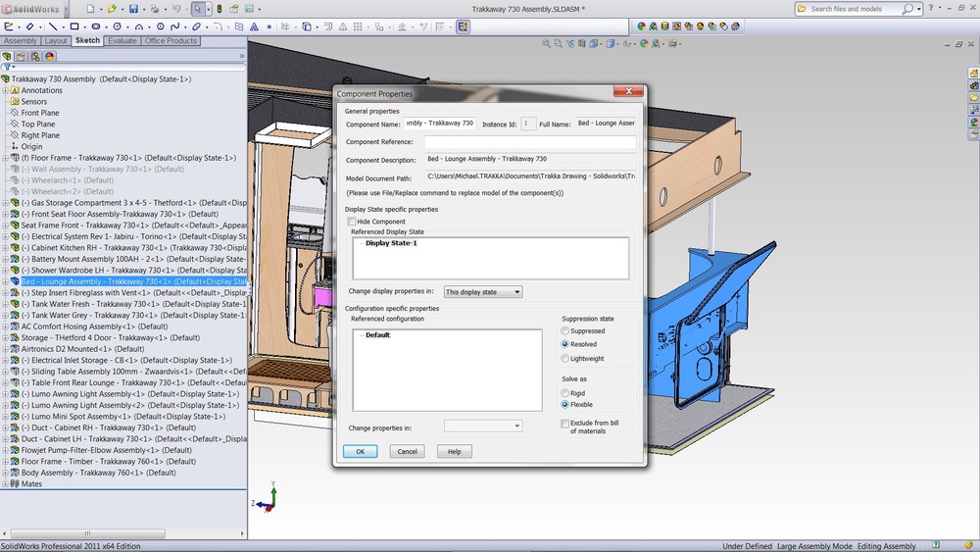Viewport: 980px width, 552px height.
Task: Click the Rebuild traffic light icon
Action: 219,9
